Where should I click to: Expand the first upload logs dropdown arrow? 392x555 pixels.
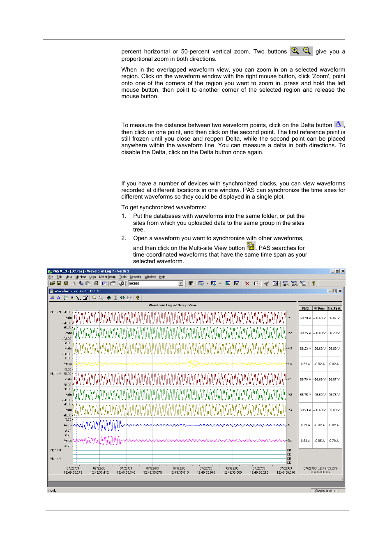208,283
